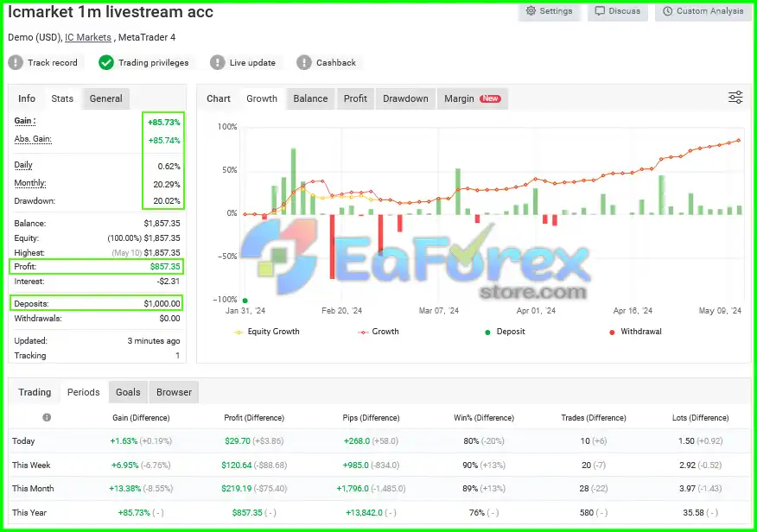Screen dimensions: 757x532
Task: Toggle Withdrawal legend marker
Action: coord(635,332)
